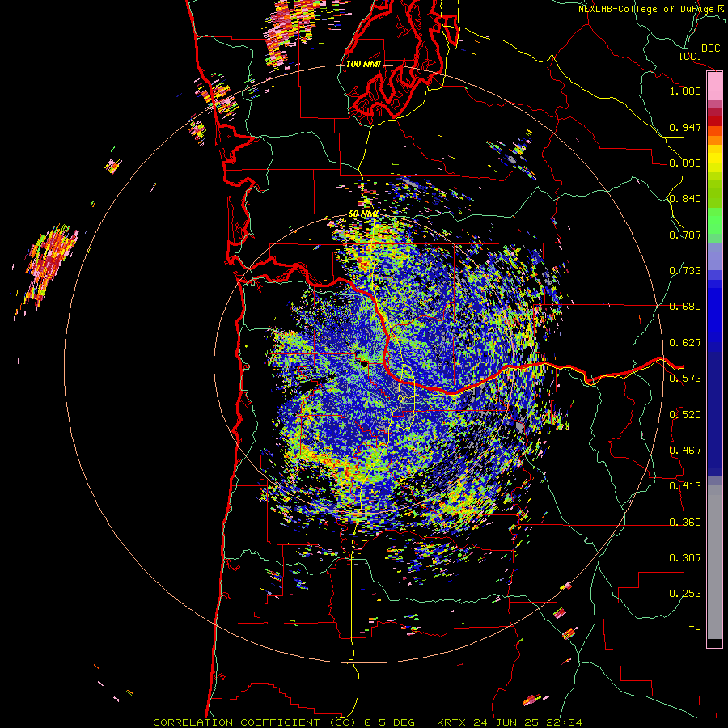This screenshot has width=728, height=728.
Task: Click the black radar site dot at center
Action: (x=365, y=363)
